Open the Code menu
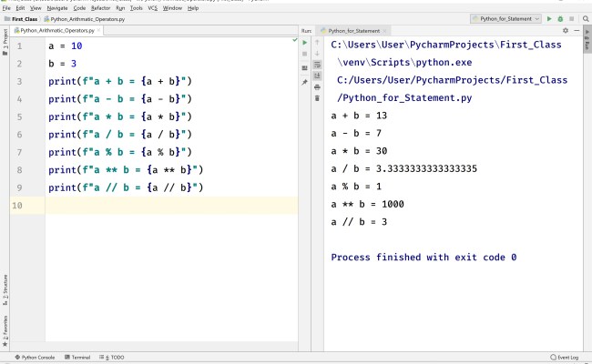 tap(79, 8)
